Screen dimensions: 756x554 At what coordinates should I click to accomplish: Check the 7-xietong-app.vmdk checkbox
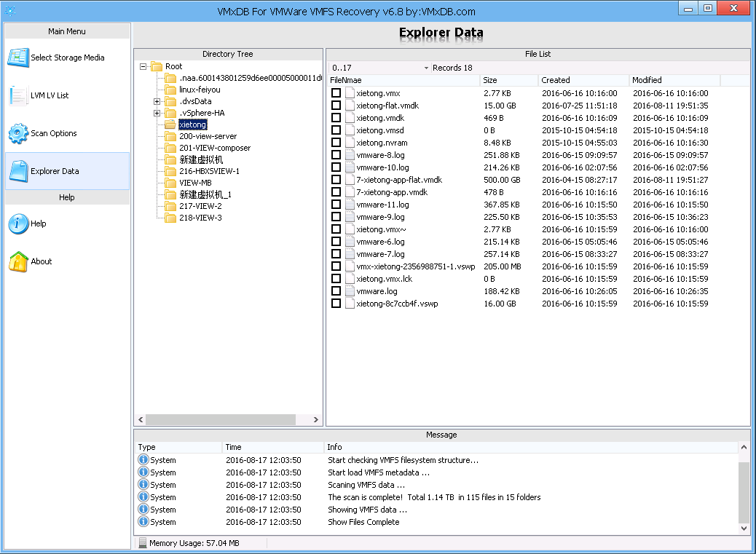(x=336, y=192)
